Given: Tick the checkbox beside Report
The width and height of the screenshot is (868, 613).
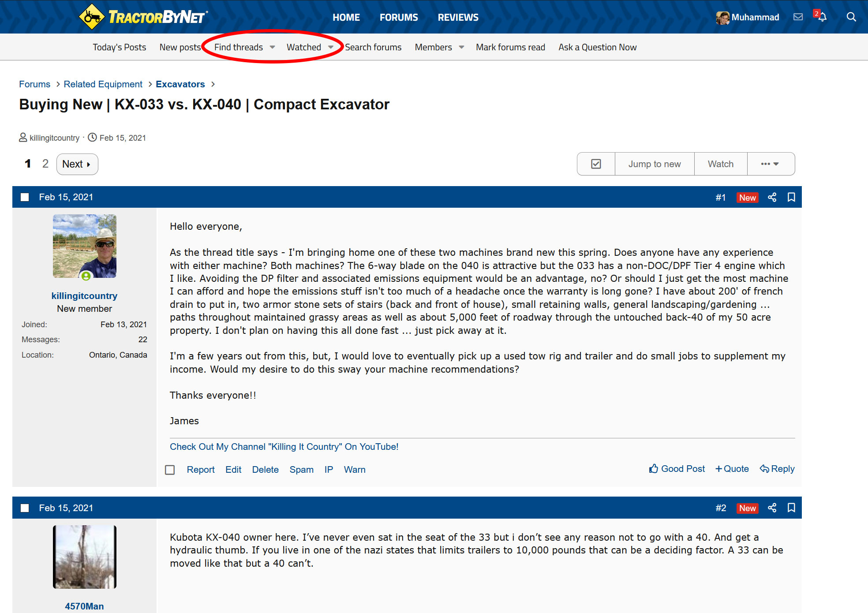Looking at the screenshot, I should click(170, 470).
